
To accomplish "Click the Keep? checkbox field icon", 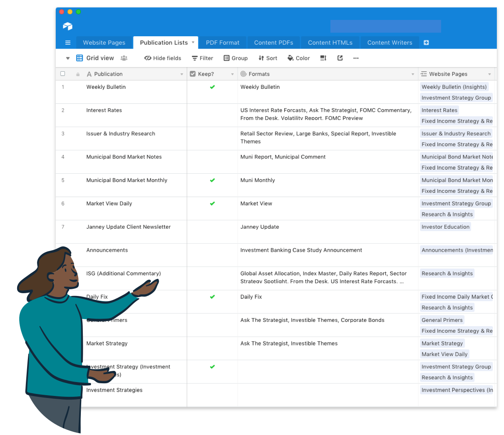I will click(x=193, y=74).
